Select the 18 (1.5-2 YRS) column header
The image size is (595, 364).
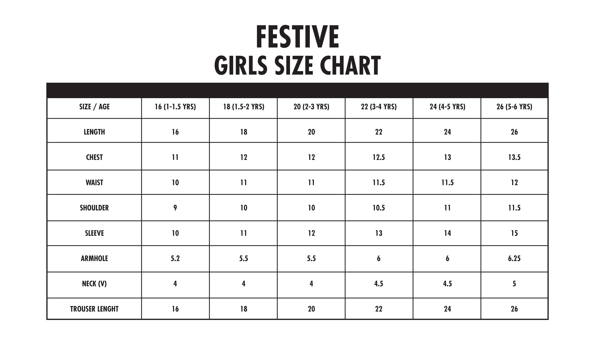[244, 107]
